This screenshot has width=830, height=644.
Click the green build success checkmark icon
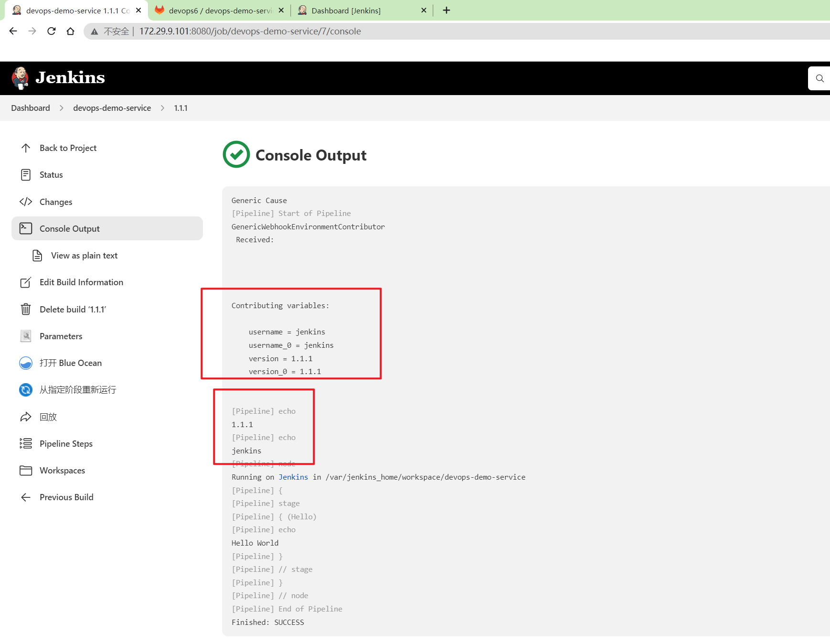[x=236, y=154]
